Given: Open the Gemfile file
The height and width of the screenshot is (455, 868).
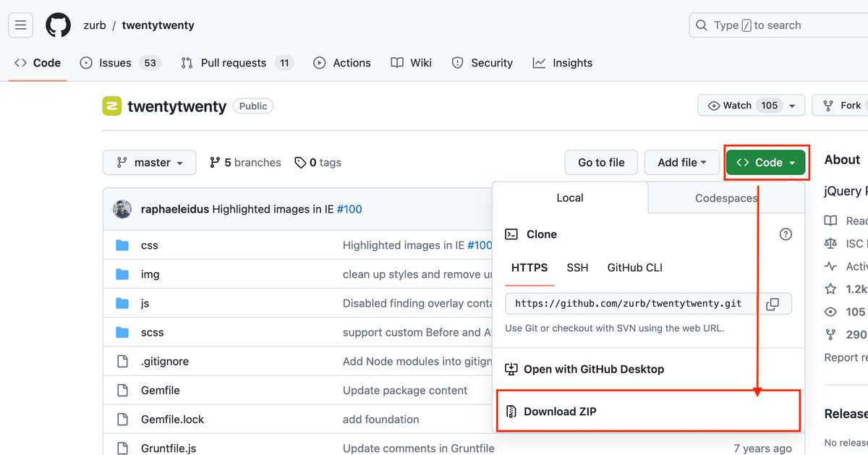Looking at the screenshot, I should [x=161, y=390].
